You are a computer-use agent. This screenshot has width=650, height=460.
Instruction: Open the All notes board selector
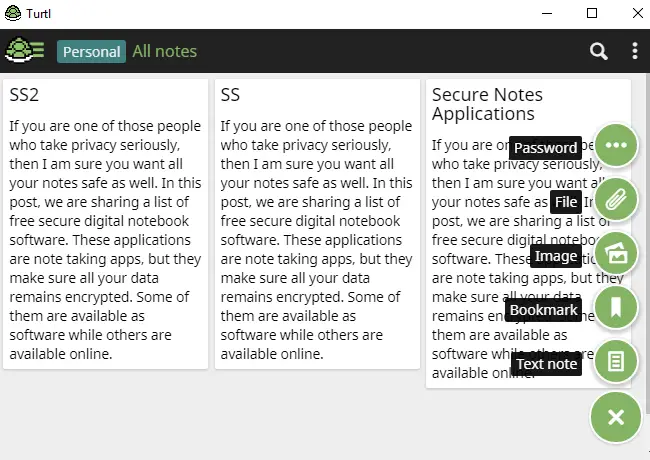tap(165, 51)
